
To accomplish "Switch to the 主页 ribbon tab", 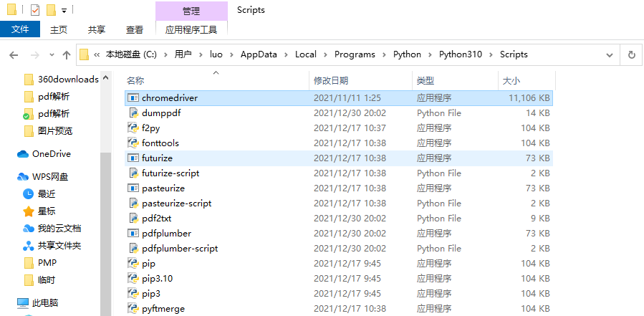I will tap(58, 29).
